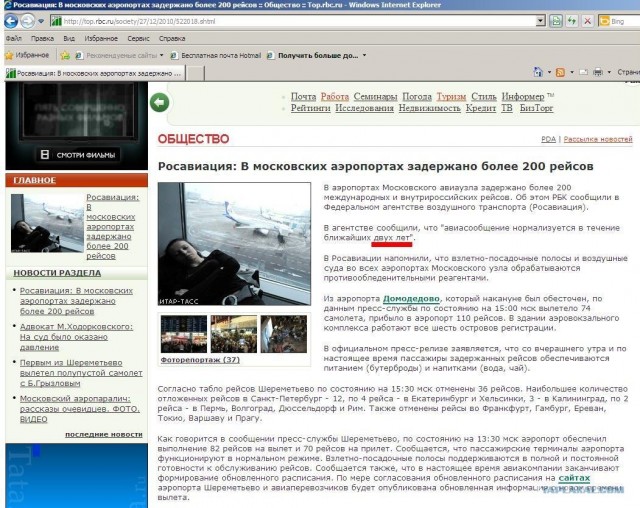This screenshot has height=508, width=640.
Task: Expand the Home button dropdown arrow
Action: [549, 72]
